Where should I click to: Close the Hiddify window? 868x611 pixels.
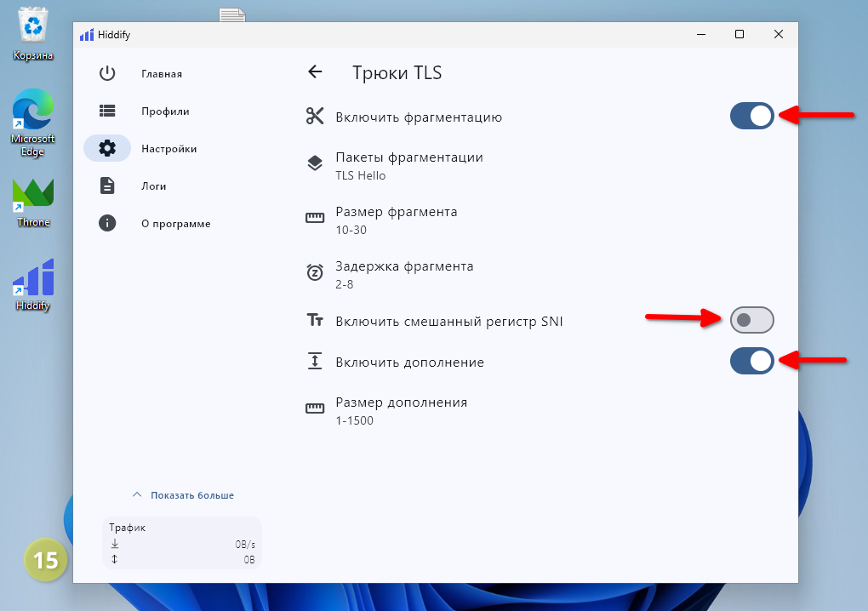click(779, 34)
